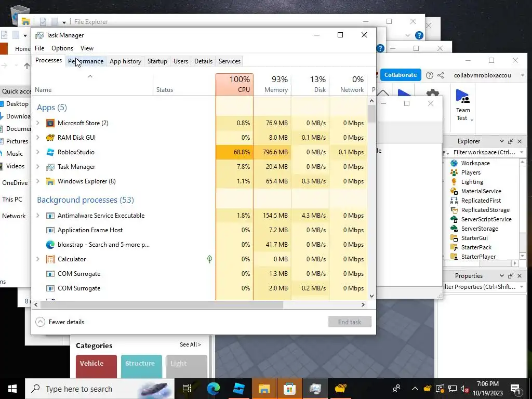Click the help question mark icon in Roblox Studio
The image size is (532, 399).
[x=430, y=75]
